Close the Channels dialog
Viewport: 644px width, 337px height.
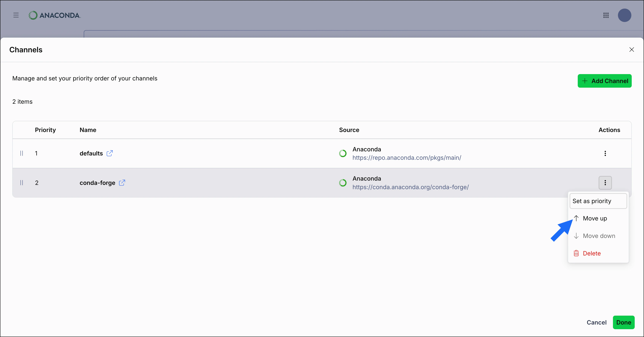point(632,50)
